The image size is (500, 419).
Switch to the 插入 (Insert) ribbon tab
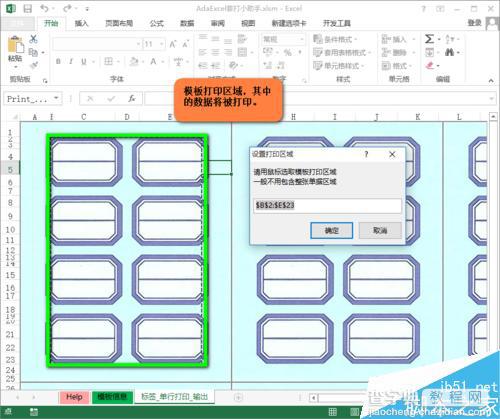pyautogui.click(x=81, y=23)
